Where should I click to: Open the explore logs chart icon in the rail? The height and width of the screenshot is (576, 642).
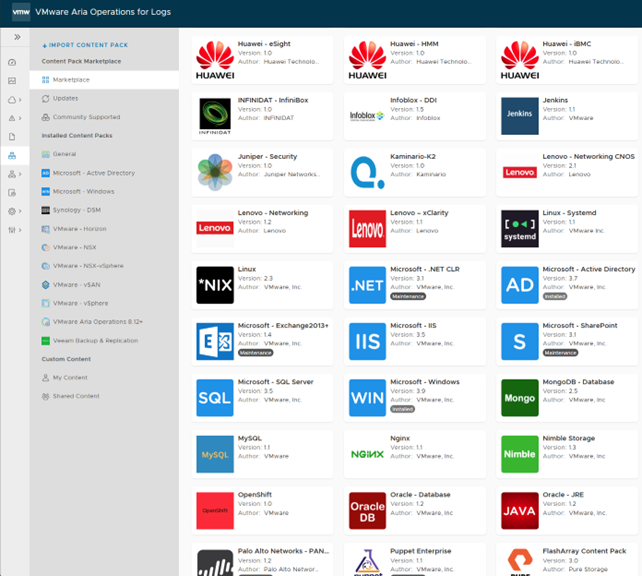point(12,81)
